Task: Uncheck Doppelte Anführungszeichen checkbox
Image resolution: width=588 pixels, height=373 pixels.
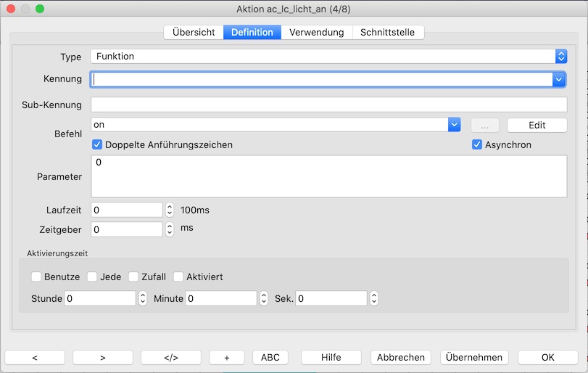Action: 98,144
